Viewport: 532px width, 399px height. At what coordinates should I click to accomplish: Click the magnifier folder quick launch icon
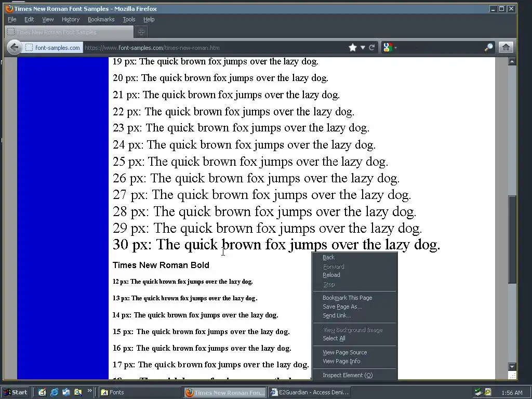click(x=78, y=392)
